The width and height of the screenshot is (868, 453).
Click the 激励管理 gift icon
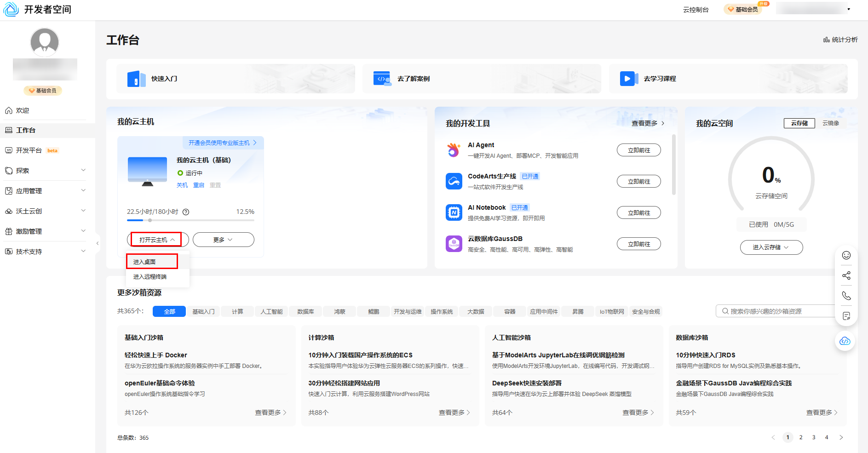tap(9, 231)
